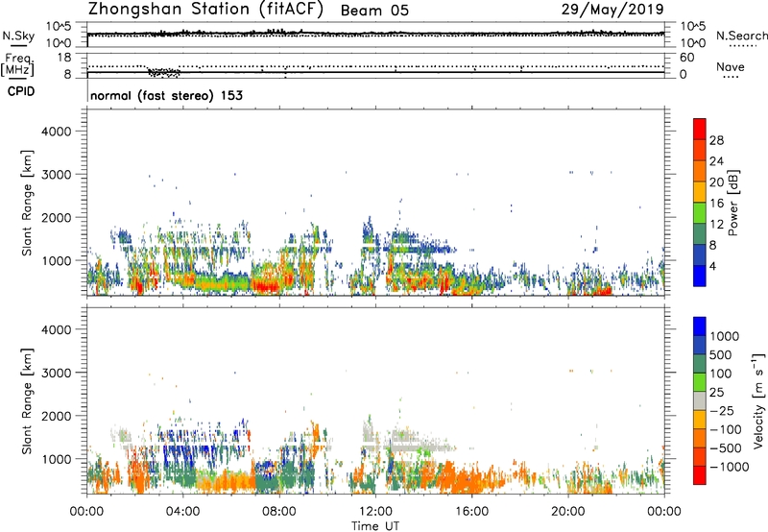The image size is (768, 532).
Task: Click the '12:00' time axis label
Action: click(375, 512)
